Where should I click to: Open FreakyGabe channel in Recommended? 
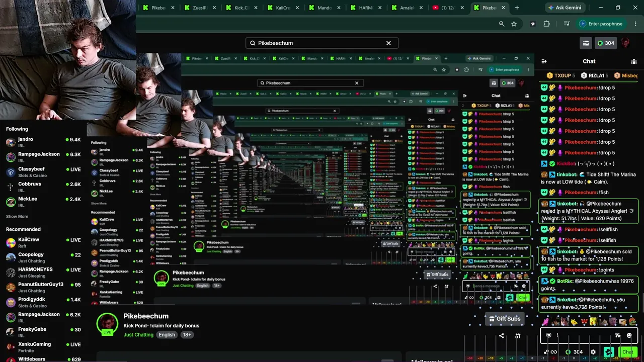[43, 332]
